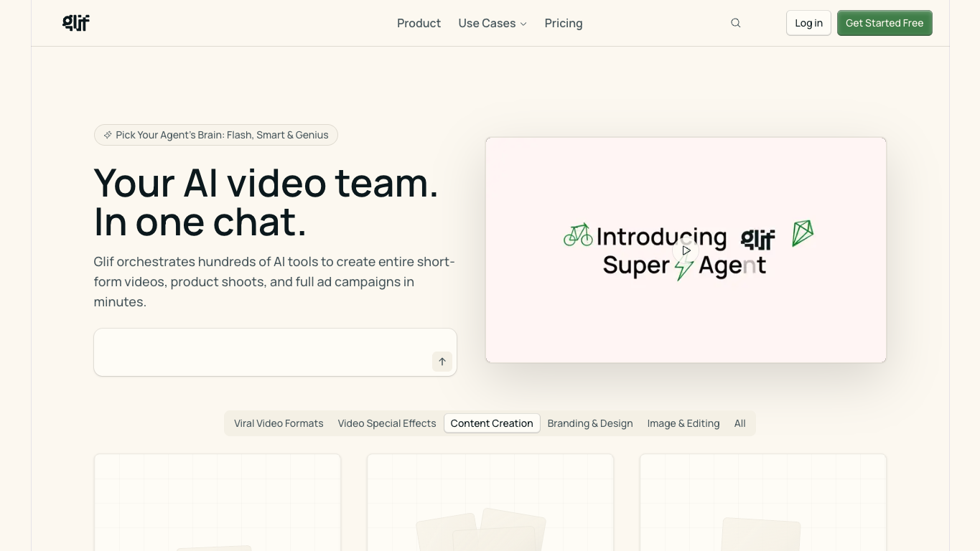Viewport: 980px width, 551px height.
Task: Switch to Image & Editing tab
Action: (x=683, y=423)
